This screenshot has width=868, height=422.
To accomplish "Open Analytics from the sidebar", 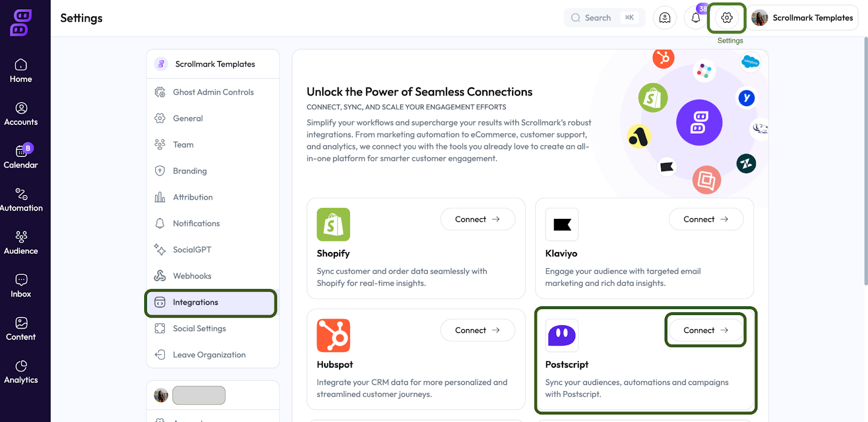I will pos(21,372).
